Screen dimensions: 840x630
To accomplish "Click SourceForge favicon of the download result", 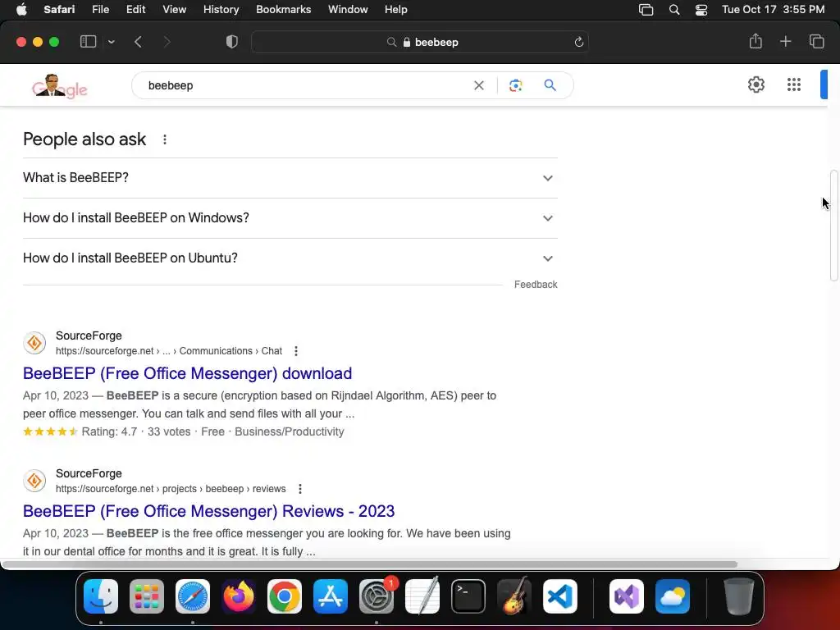I will tap(34, 343).
